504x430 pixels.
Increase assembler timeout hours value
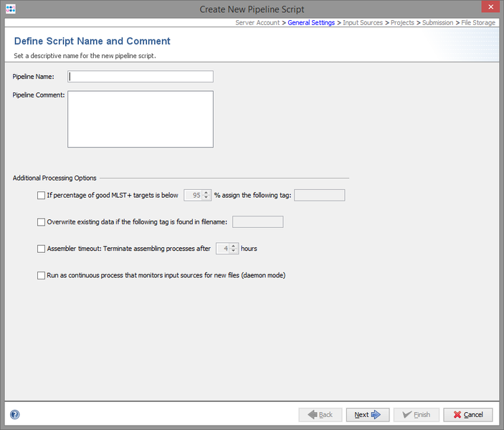(234, 246)
